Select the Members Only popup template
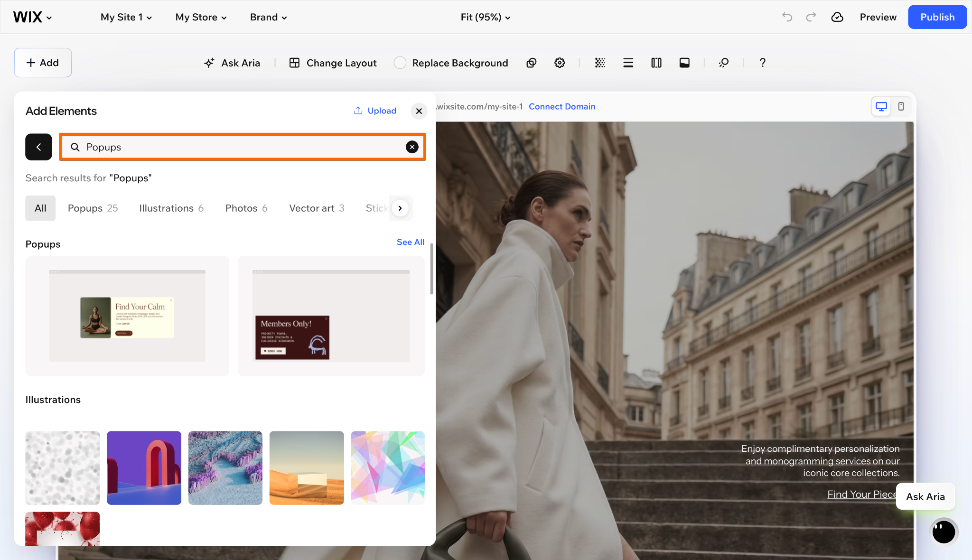The height and width of the screenshot is (560, 972). click(x=331, y=316)
